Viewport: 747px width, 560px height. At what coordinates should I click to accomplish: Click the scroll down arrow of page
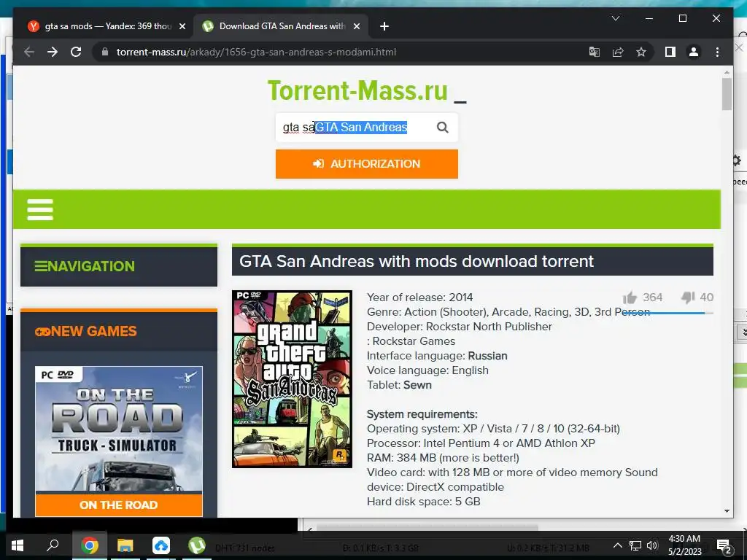tap(727, 511)
